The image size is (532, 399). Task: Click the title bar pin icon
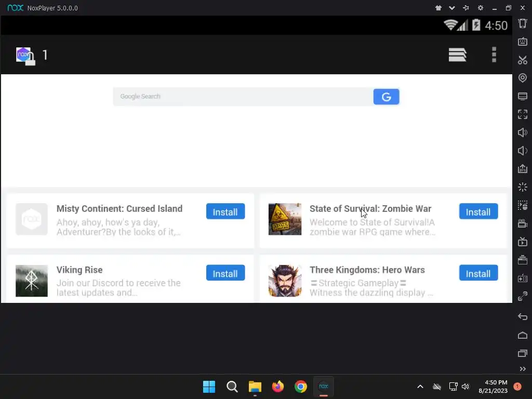[466, 8]
